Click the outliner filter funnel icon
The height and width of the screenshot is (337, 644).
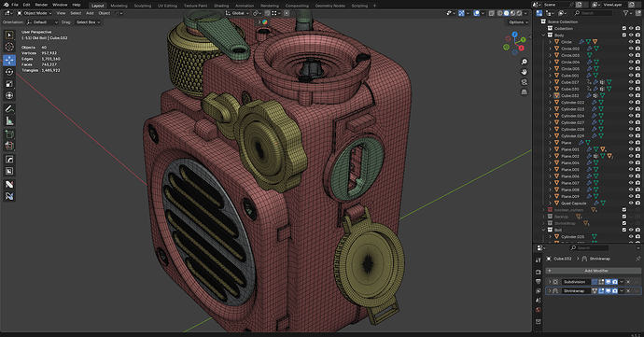pyautogui.click(x=626, y=13)
